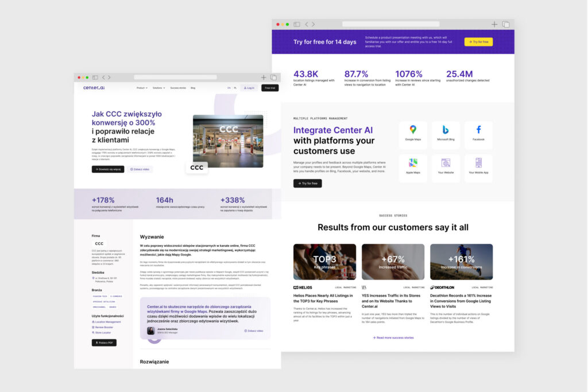
Task: Click the Dowiedz się więcej button
Action: coord(108,169)
